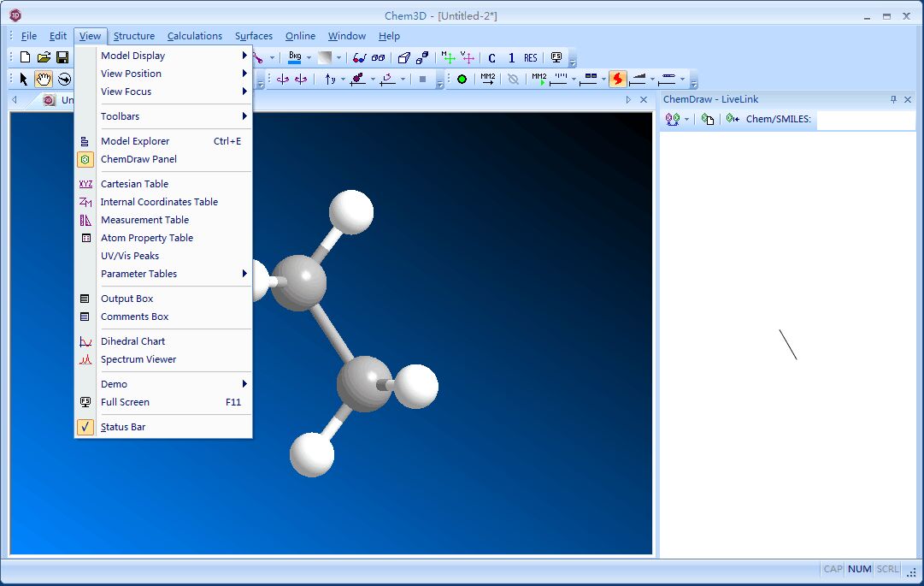The height and width of the screenshot is (586, 924).
Task: Save the current model
Action: 62,56
